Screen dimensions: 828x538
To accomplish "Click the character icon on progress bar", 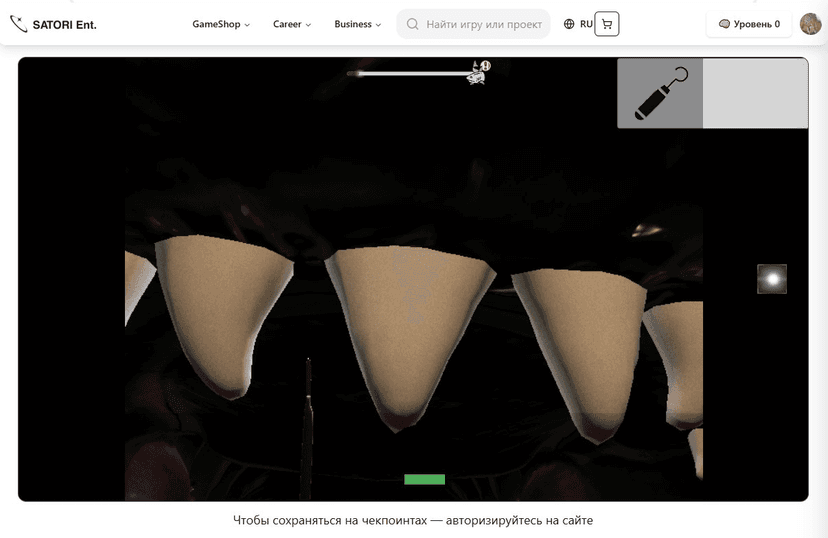I will click(479, 72).
